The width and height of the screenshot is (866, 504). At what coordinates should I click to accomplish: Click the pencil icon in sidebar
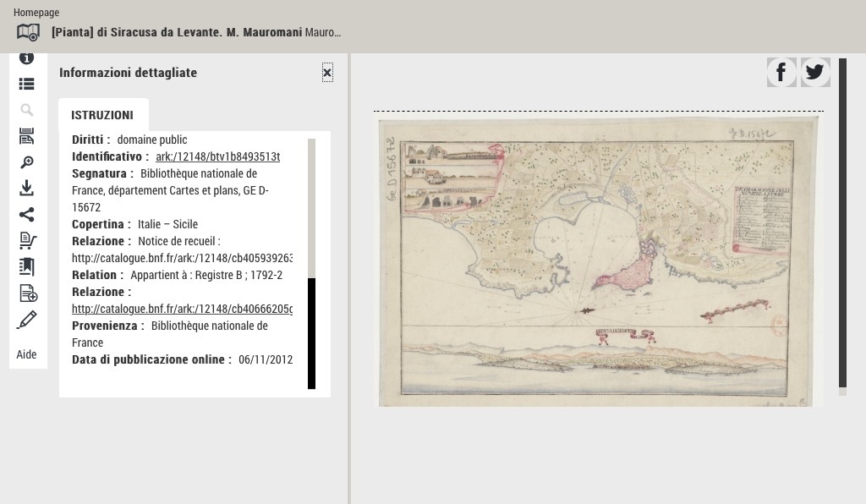coord(26,320)
